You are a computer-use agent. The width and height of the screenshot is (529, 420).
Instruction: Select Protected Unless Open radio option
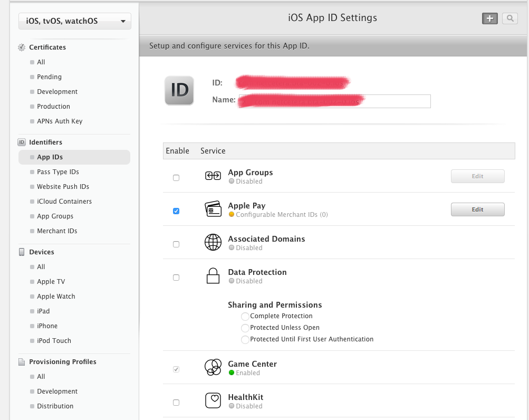tap(245, 328)
